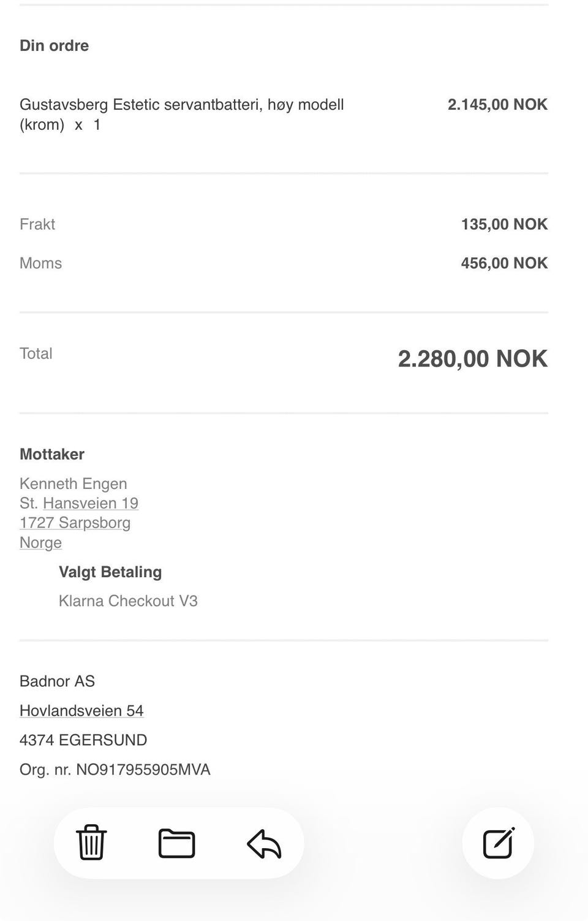Move message using the folder icon
This screenshot has height=921, width=588.
(x=177, y=843)
